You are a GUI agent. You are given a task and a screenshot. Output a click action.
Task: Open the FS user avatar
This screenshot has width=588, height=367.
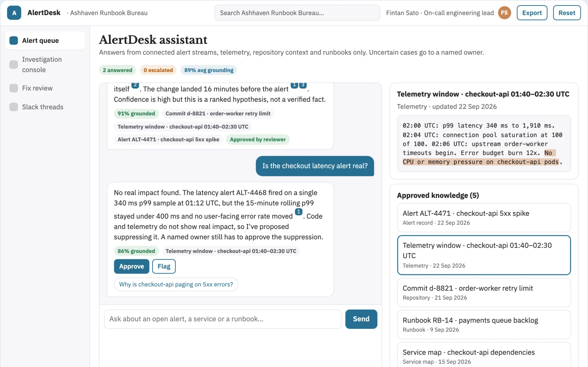tap(504, 13)
